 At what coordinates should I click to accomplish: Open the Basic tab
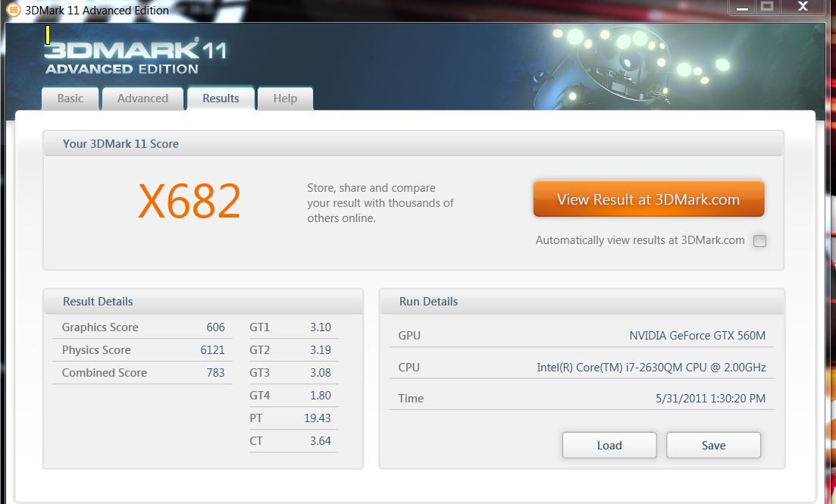pos(70,99)
